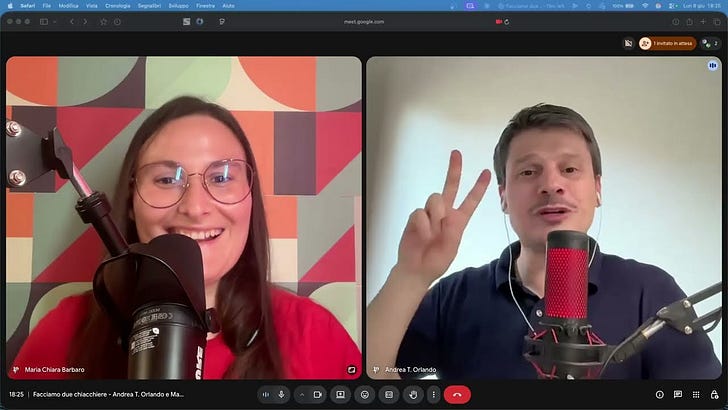Click the clock icon beside the star in toolbar
Screen dimensions: 728x410
pos(117,21)
